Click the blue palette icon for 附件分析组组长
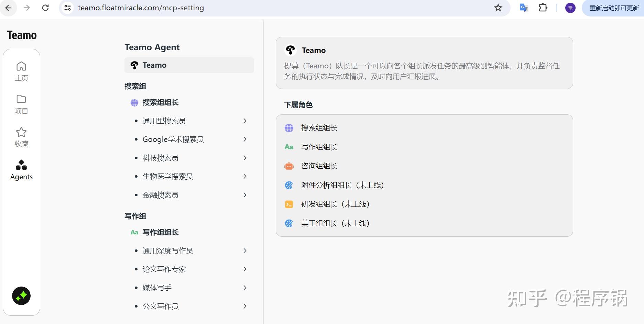 tap(289, 185)
